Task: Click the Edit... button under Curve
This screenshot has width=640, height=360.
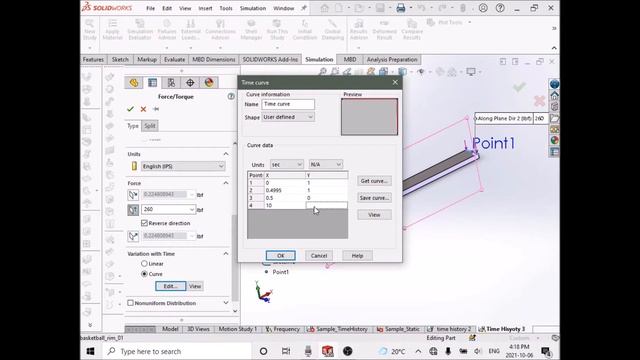Action: pos(171,286)
